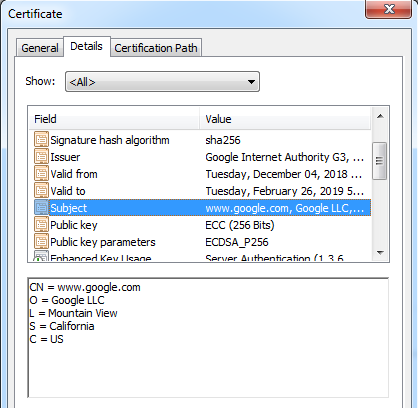This screenshot has width=418, height=408.
Task: Click the Valid from field icon
Action: 41,174
